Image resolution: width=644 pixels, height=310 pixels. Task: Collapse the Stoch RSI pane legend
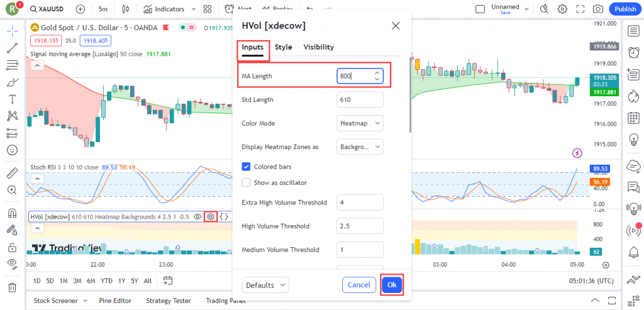coord(37,179)
